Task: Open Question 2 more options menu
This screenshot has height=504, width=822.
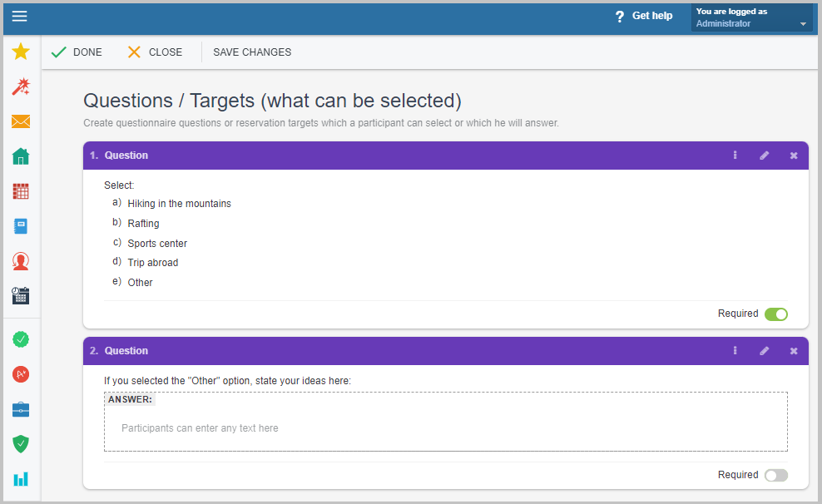Action: tap(735, 351)
